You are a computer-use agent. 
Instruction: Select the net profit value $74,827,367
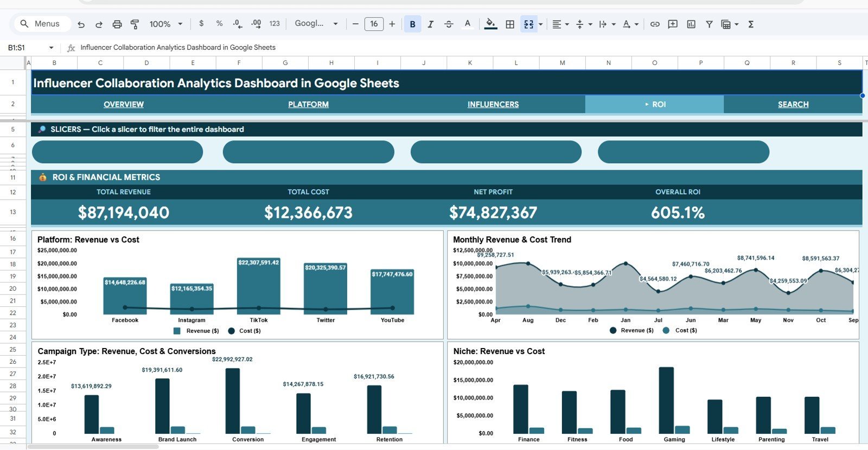tap(493, 213)
